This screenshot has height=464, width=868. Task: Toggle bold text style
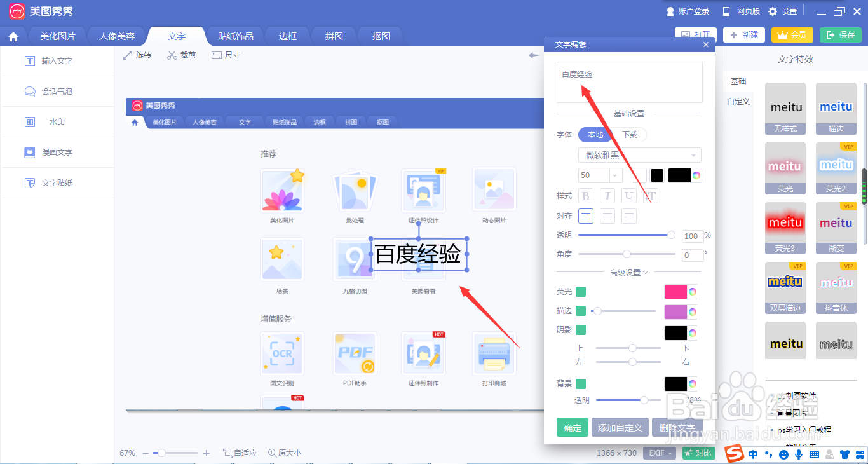(586, 196)
